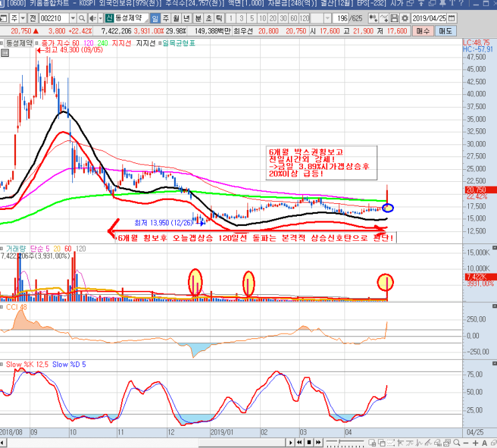The image size is (497, 448).
Task: Switch to 초 seconds period tab
Action: (x=209, y=18)
